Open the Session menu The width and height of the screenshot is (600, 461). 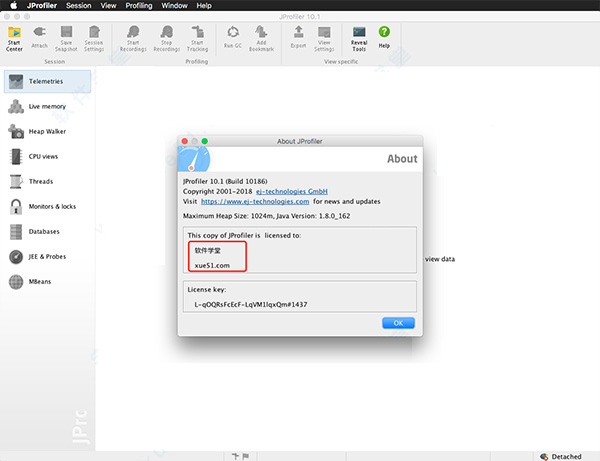pos(78,5)
